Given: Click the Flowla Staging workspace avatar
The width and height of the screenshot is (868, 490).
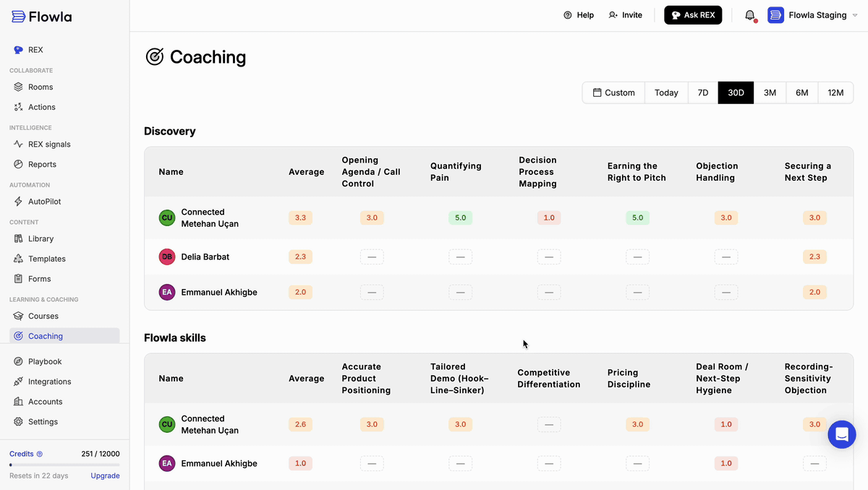Looking at the screenshot, I should (775, 15).
